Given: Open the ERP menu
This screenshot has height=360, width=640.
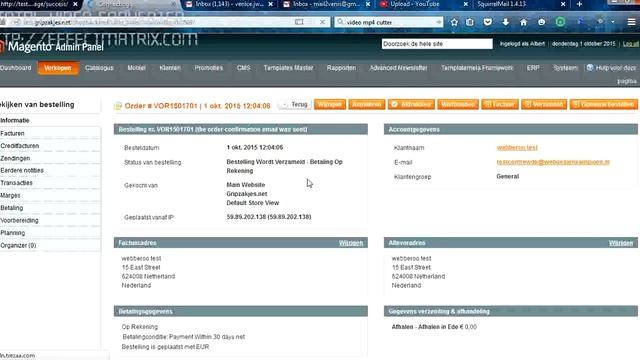Looking at the screenshot, I should click(533, 68).
